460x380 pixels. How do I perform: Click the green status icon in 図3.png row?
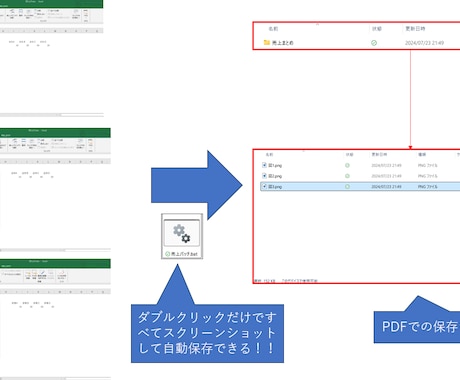click(x=347, y=187)
